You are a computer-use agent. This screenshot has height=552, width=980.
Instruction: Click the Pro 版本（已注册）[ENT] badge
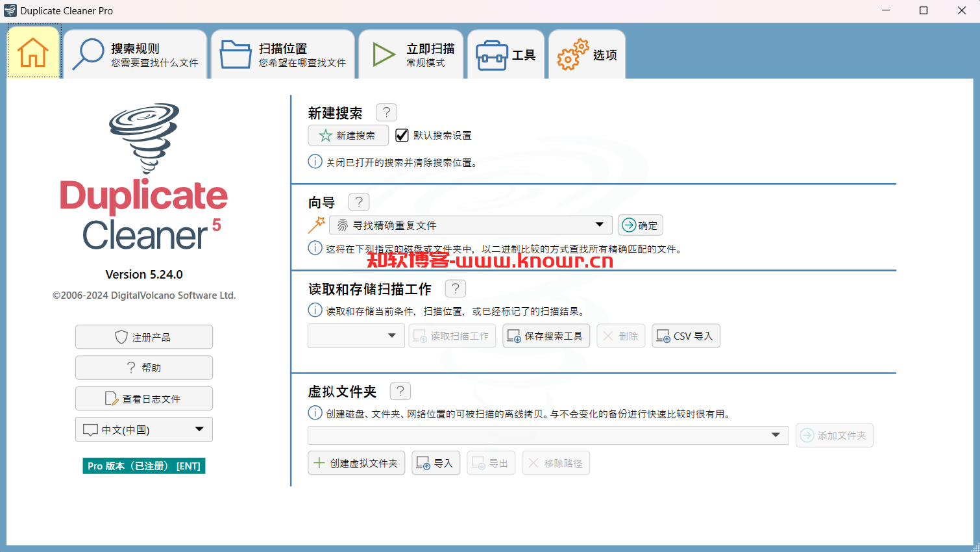point(144,466)
